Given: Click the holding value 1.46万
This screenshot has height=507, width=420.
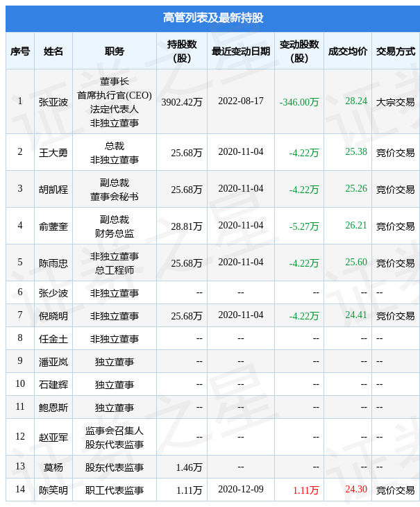Looking at the screenshot, I should click(190, 467).
